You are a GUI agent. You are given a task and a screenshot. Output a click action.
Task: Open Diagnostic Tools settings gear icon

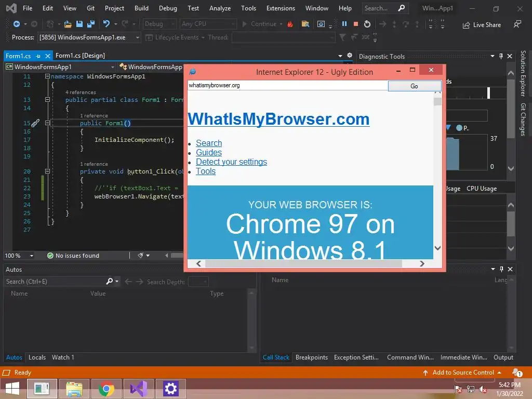(350, 55)
